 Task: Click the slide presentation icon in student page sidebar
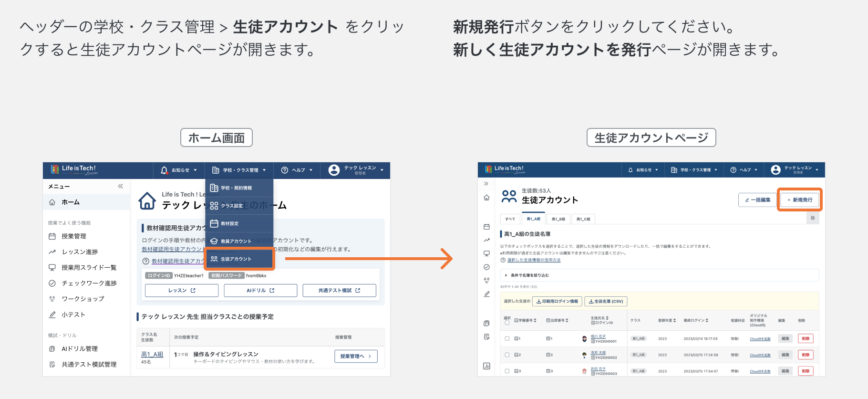486,253
